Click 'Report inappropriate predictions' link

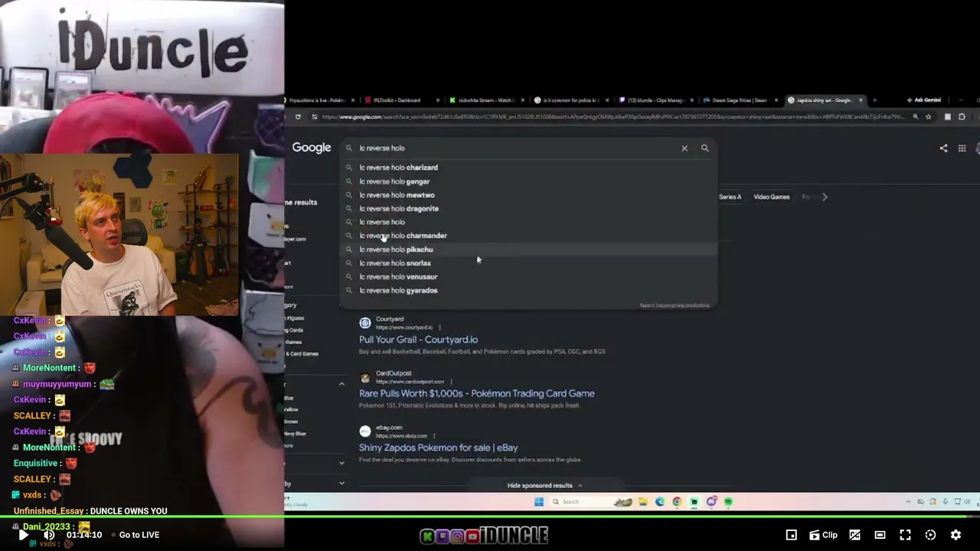coord(675,305)
